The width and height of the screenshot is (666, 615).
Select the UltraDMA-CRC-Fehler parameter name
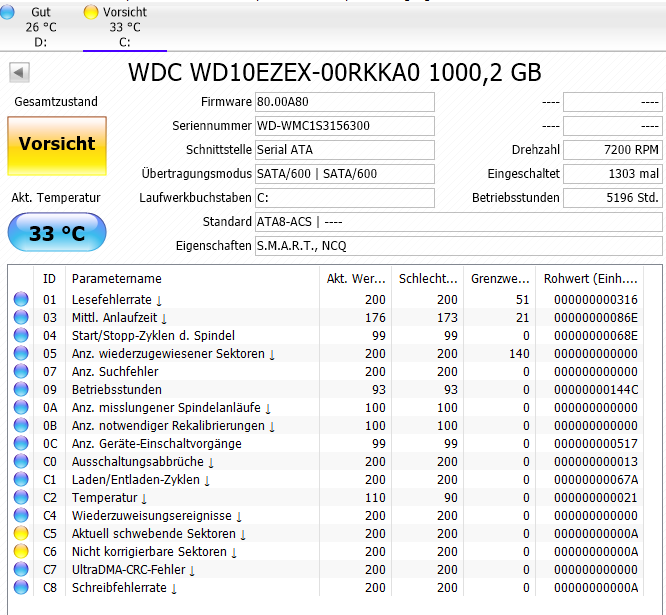click(129, 570)
